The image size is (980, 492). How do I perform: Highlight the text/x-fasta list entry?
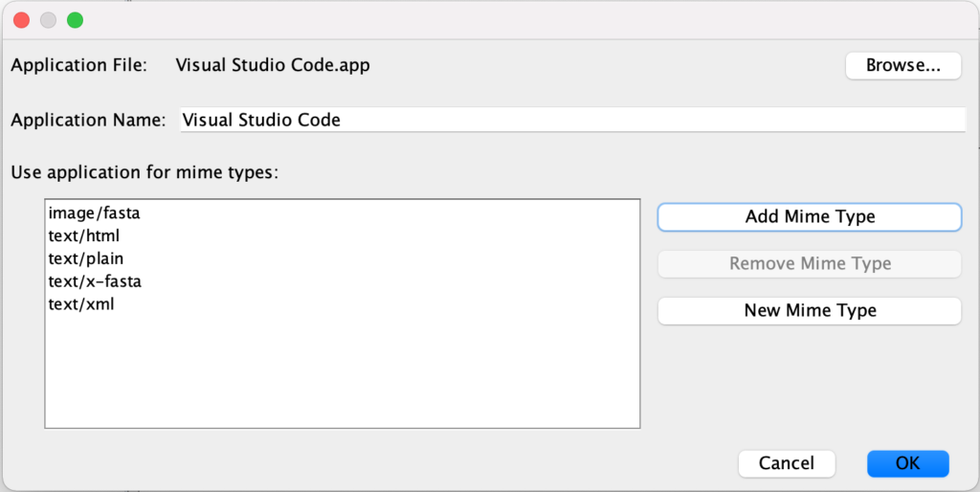click(95, 281)
